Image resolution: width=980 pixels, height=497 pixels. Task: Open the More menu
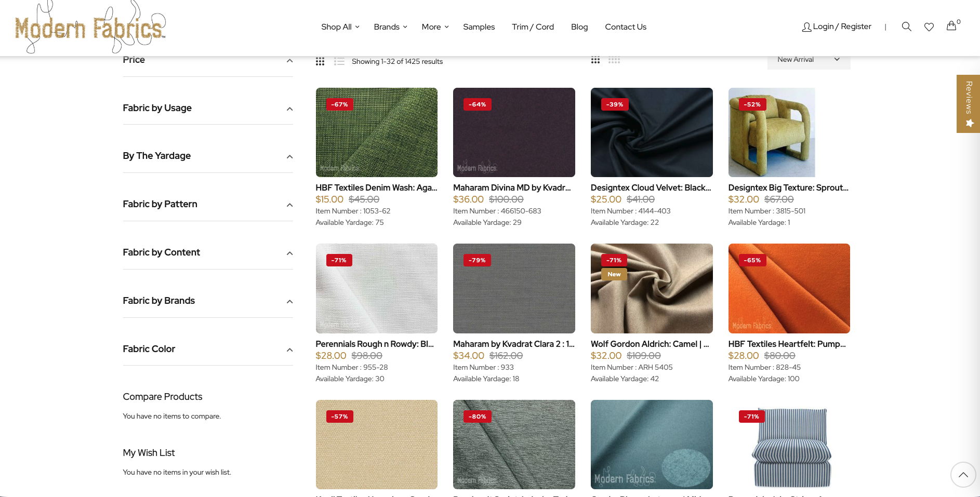tap(435, 27)
